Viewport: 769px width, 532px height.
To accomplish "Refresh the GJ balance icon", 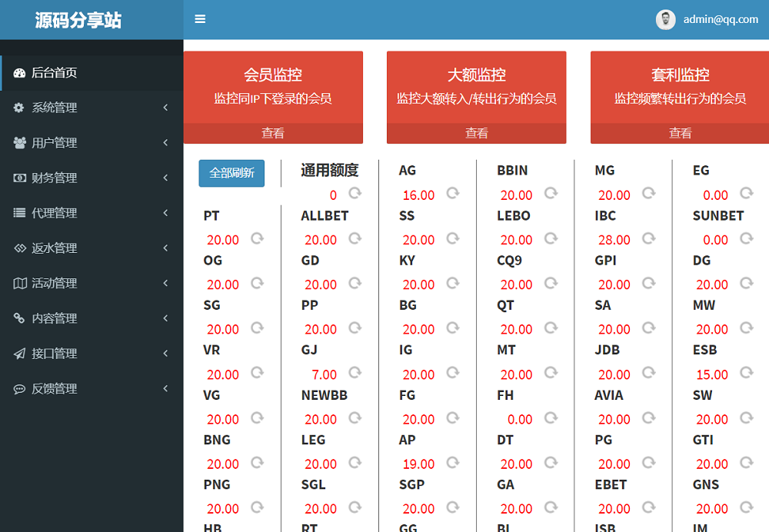I will click(x=355, y=373).
